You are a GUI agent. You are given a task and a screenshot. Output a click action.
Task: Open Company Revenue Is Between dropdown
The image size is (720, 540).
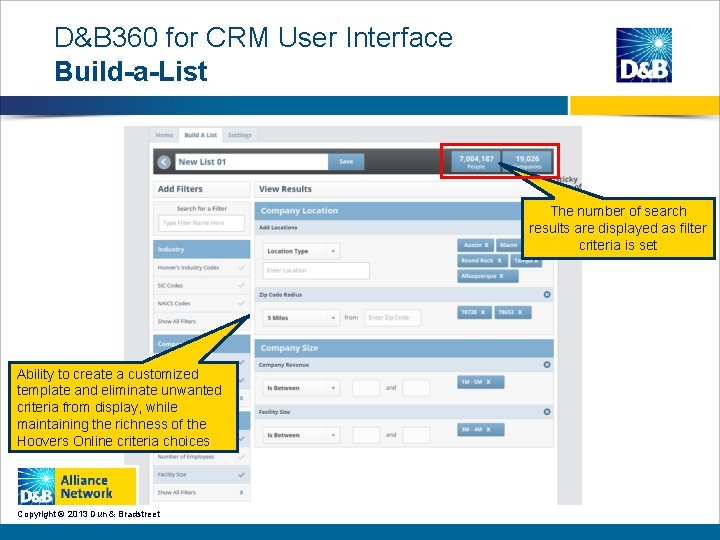tap(301, 388)
